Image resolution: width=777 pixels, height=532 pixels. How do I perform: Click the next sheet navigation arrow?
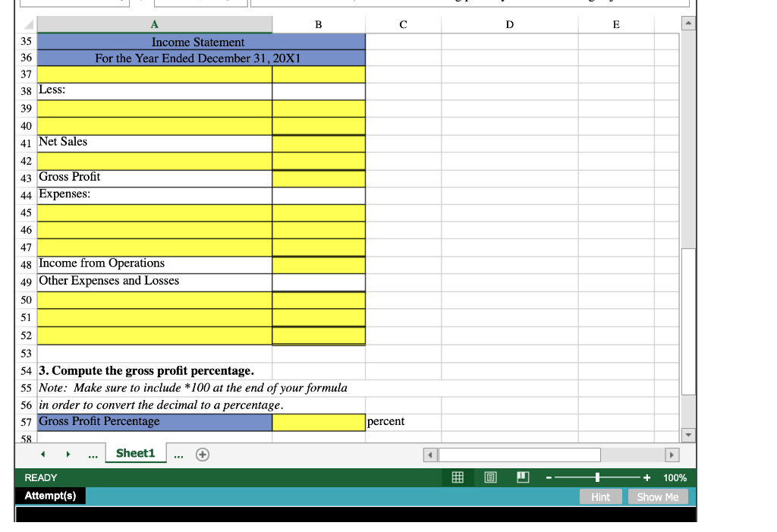coord(68,453)
